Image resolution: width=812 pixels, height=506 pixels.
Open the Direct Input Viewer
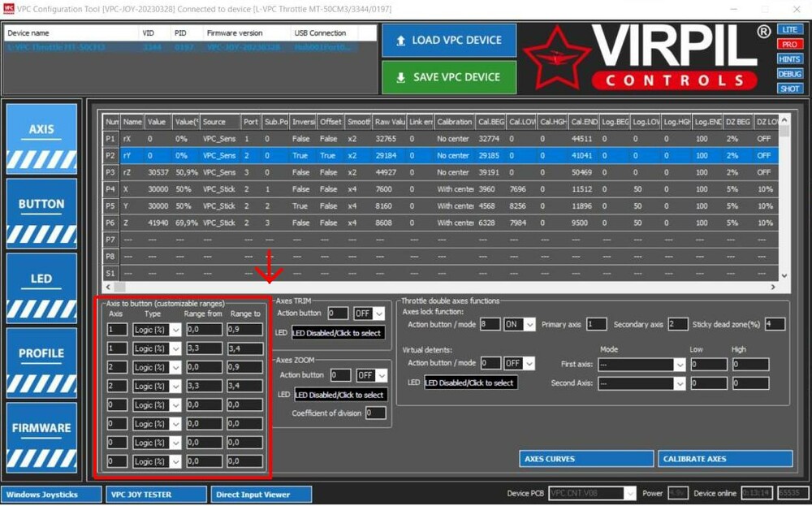point(260,494)
